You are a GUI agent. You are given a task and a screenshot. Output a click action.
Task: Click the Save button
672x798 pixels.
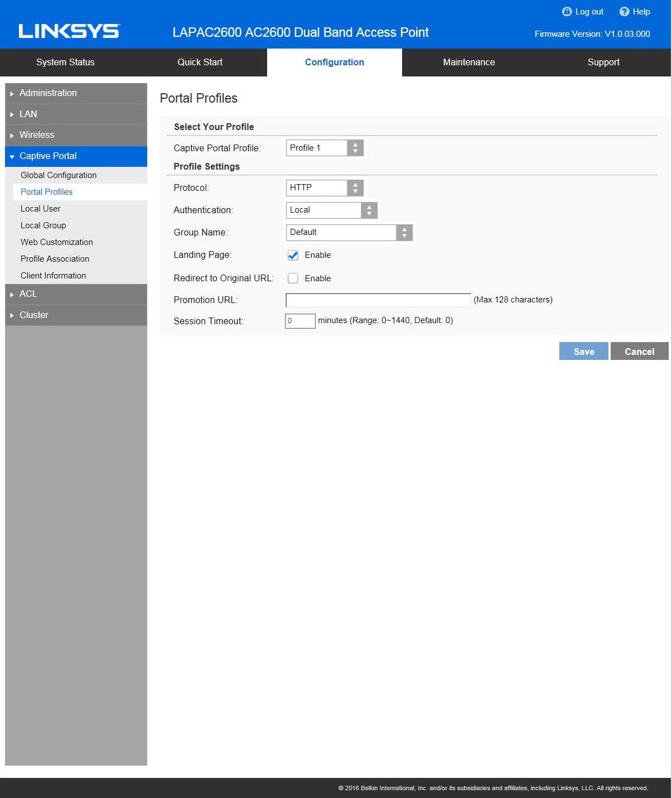[584, 351]
